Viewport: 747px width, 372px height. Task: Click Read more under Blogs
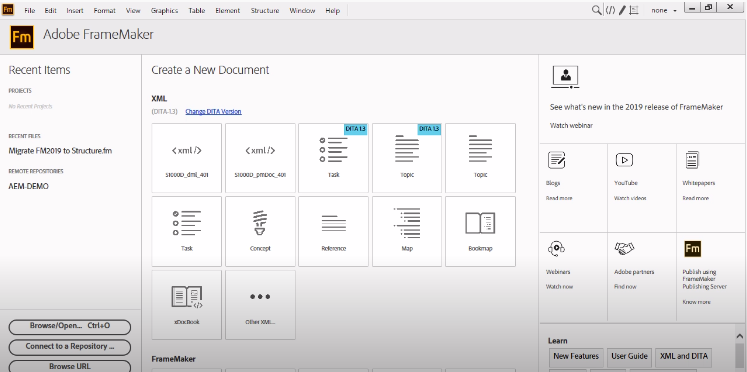(x=559, y=198)
